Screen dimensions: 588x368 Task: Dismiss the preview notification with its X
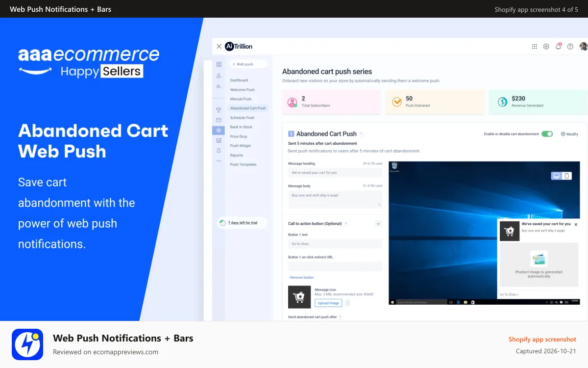click(x=576, y=224)
